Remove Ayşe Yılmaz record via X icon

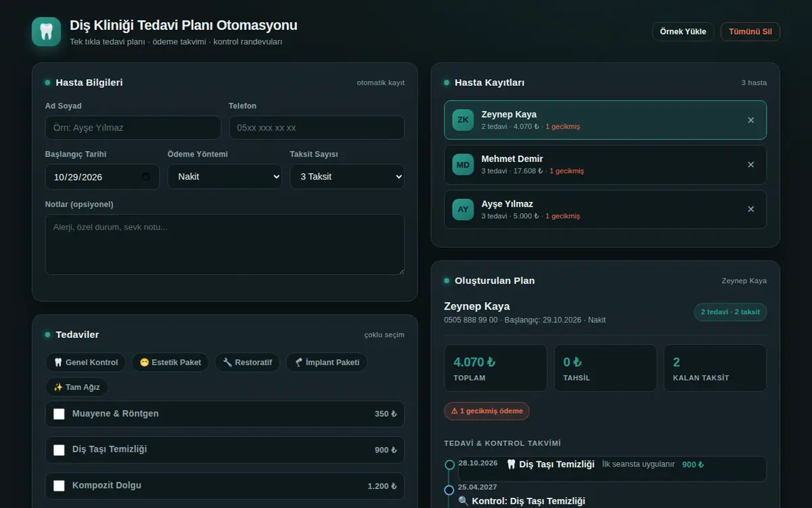tap(750, 209)
